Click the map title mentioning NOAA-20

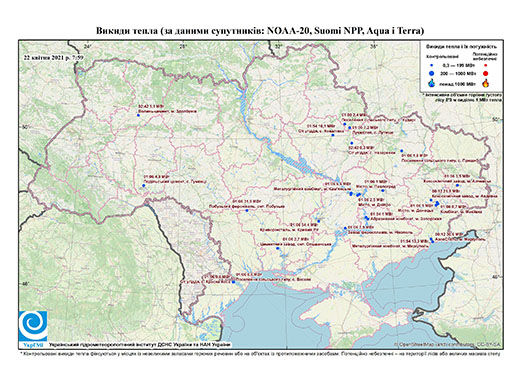point(260,31)
